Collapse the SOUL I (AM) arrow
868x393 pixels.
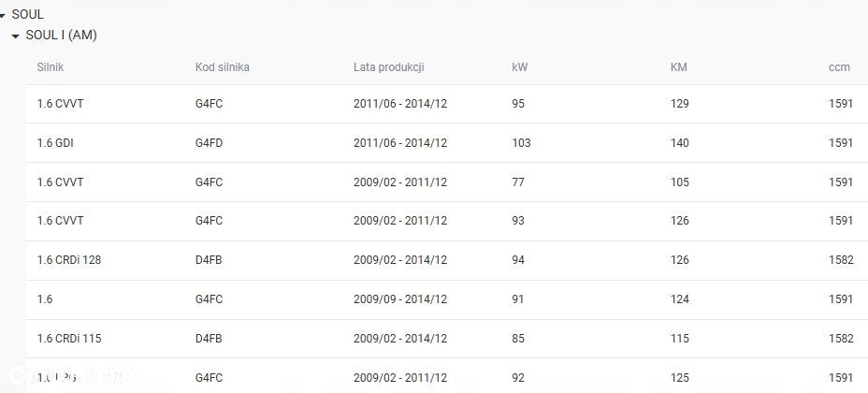(x=16, y=36)
